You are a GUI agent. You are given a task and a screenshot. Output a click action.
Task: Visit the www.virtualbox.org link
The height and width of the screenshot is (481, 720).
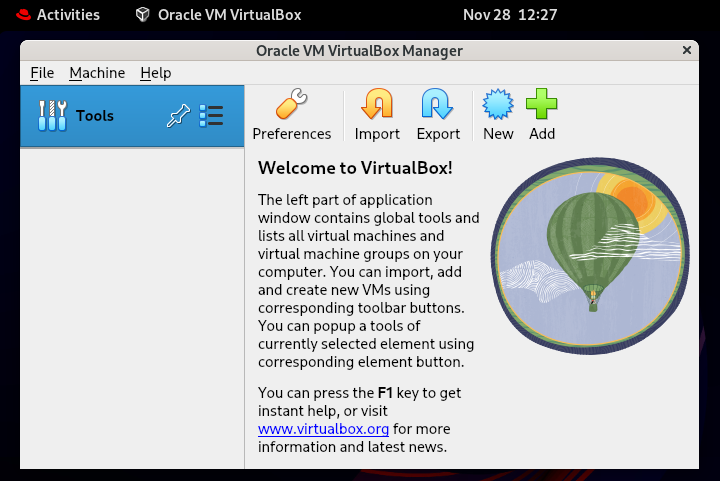323,429
